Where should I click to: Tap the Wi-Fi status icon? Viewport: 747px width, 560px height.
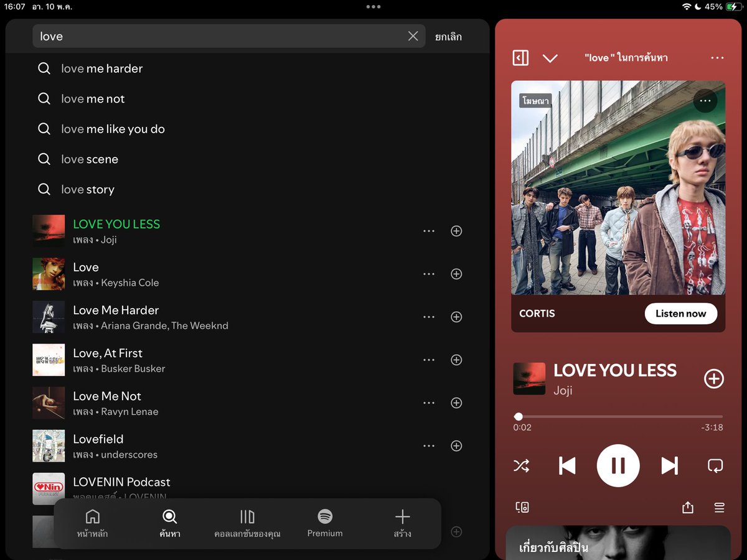click(687, 7)
